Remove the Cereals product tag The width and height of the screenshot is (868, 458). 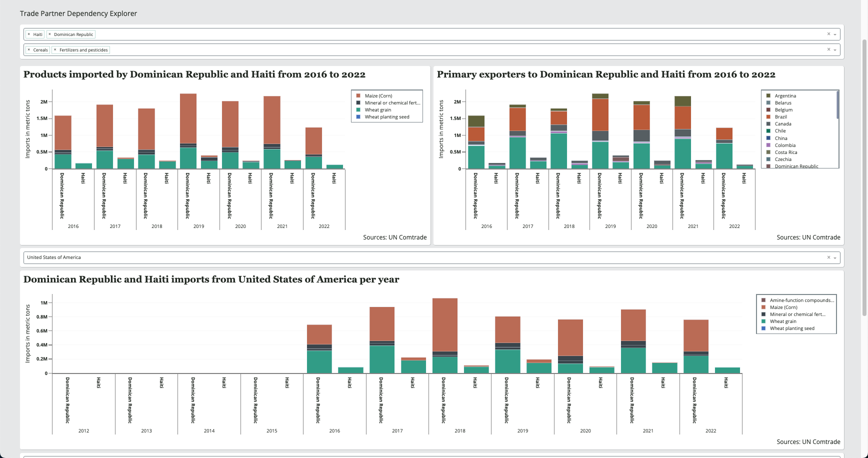click(29, 50)
